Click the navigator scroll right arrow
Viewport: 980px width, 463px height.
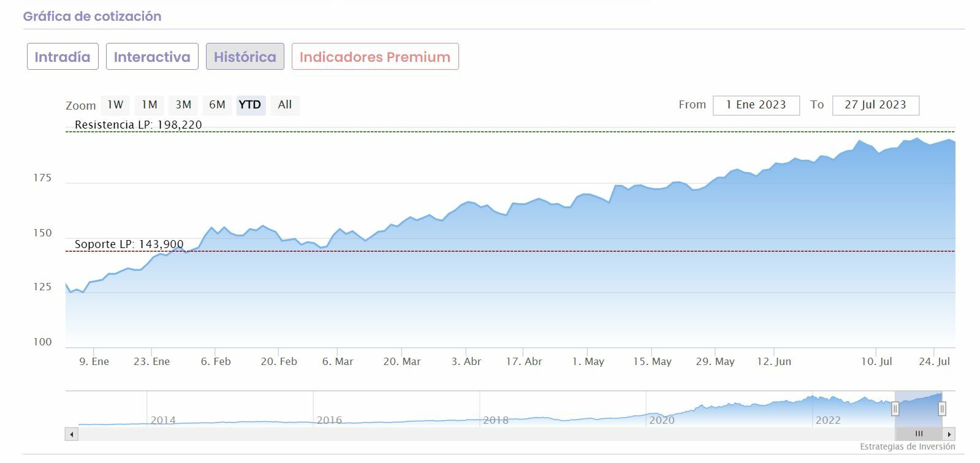coord(949,434)
